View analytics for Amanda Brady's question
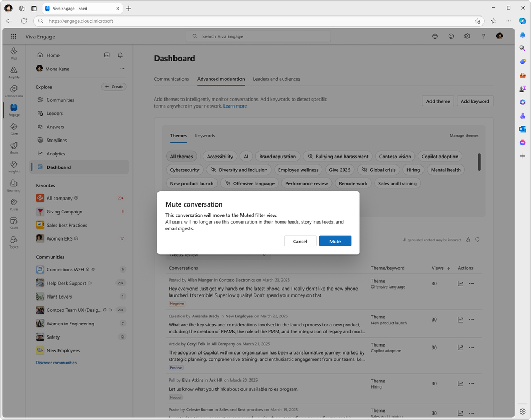Viewport: 531px width, 420px height. pos(461,319)
